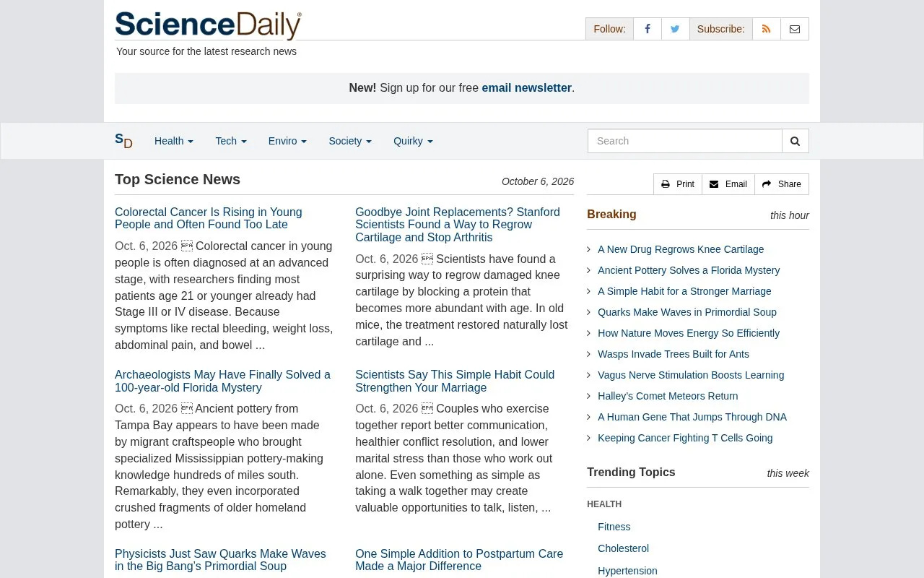Viewport: 924px width, 578px height.
Task: Open 'Wasps Invade Trees Built for Ants'
Action: 674,354
